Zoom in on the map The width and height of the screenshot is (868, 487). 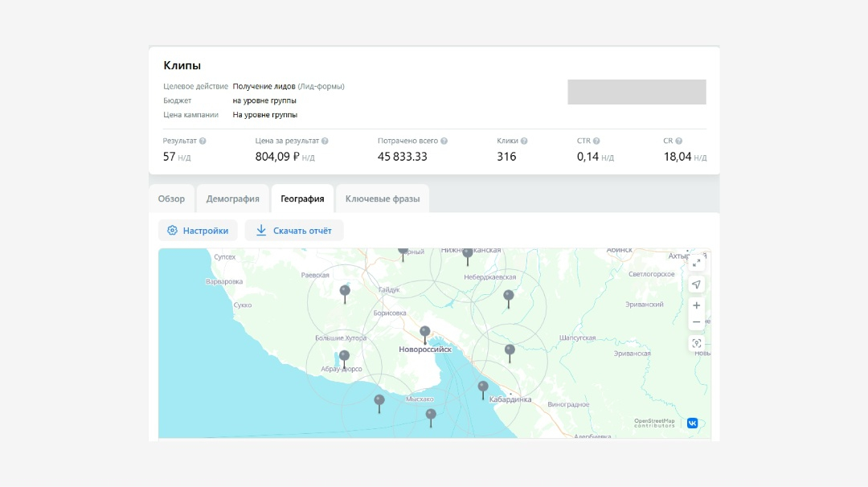coord(696,305)
